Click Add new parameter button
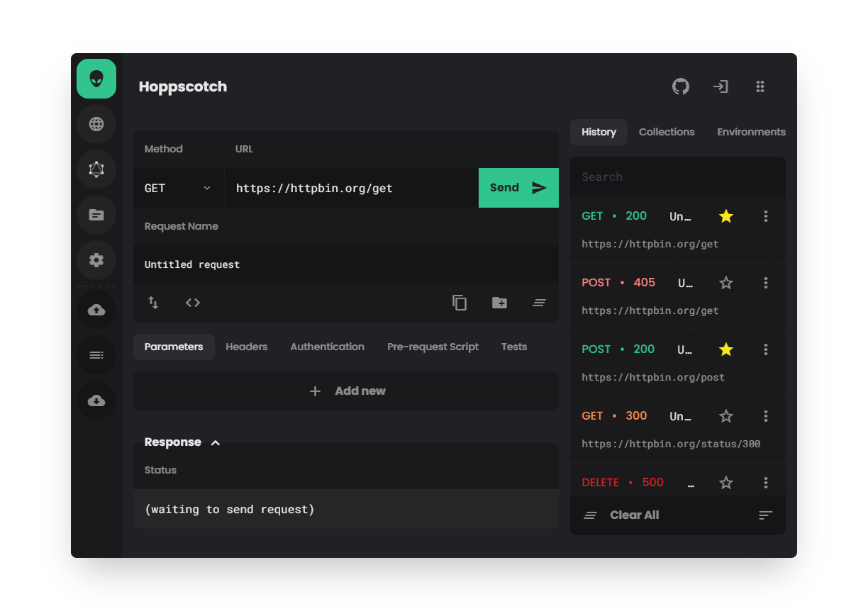The width and height of the screenshot is (868, 611). (347, 391)
